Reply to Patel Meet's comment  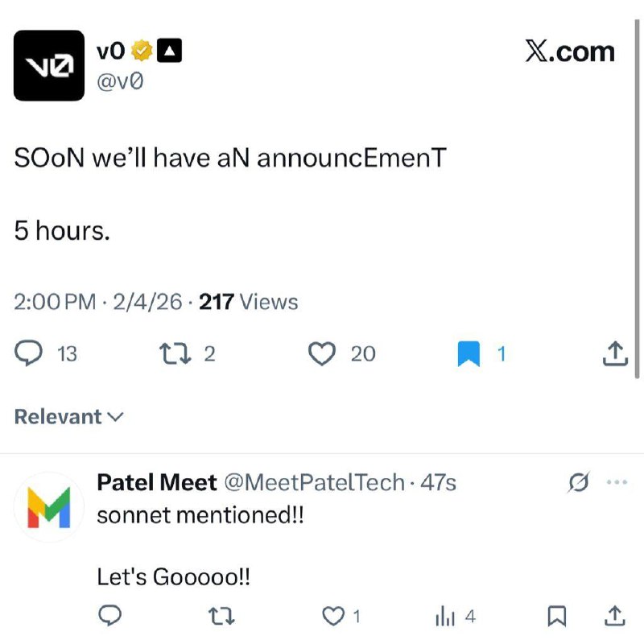click(x=111, y=615)
